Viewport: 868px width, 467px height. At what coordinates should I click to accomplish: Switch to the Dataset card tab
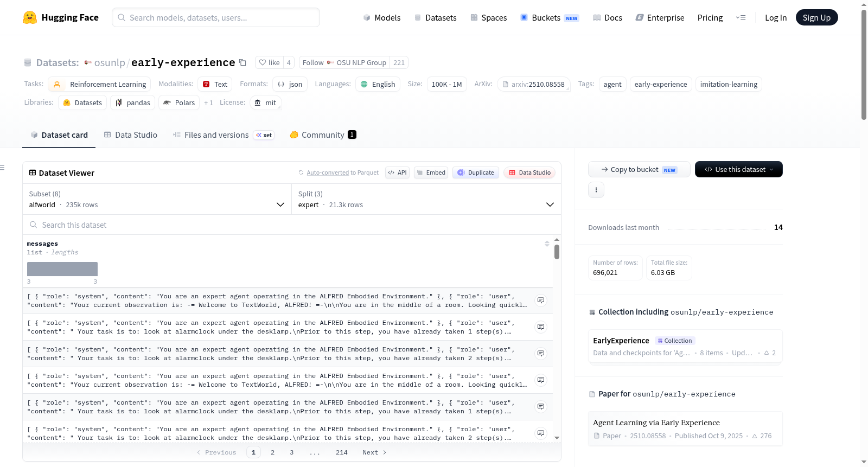pos(59,135)
